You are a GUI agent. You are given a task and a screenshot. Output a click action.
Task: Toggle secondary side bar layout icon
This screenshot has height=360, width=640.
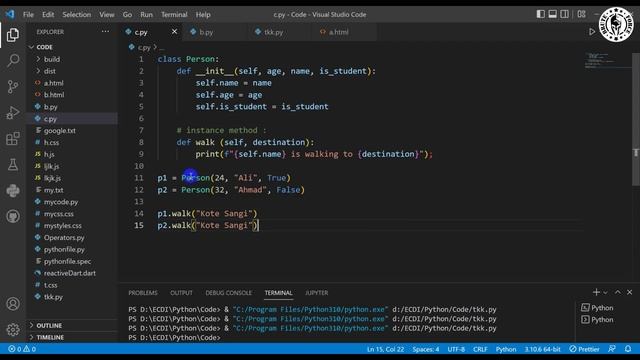tap(564, 14)
